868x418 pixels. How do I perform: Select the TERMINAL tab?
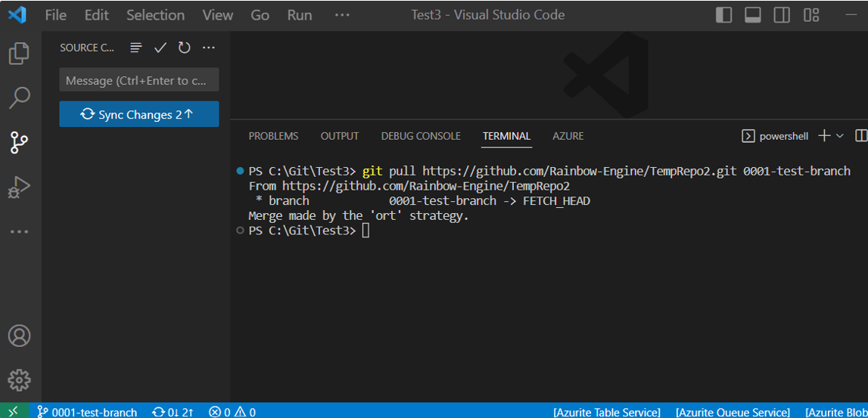pos(506,136)
